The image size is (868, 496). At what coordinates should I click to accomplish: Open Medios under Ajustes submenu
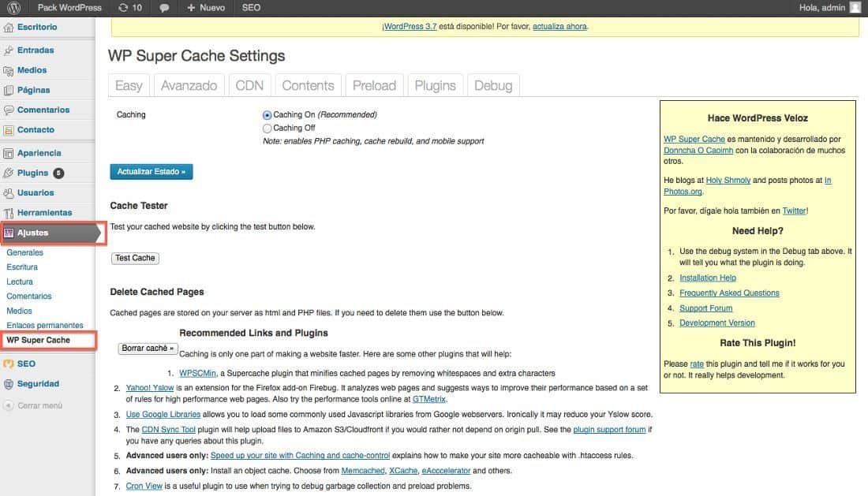[20, 311]
